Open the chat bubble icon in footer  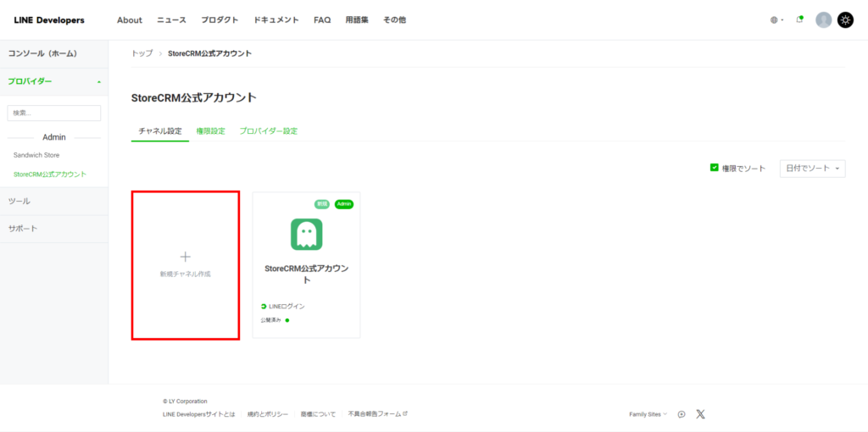[682, 413]
